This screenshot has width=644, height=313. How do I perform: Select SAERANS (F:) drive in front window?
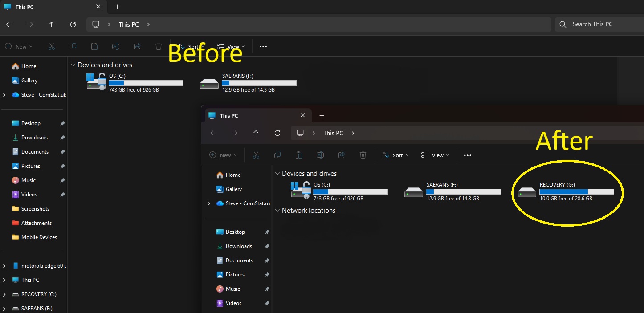point(452,191)
